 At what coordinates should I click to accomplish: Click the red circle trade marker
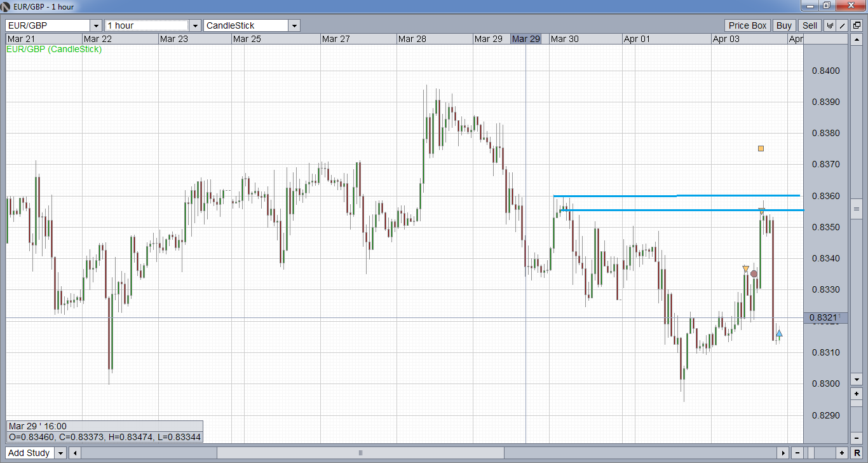coord(754,274)
